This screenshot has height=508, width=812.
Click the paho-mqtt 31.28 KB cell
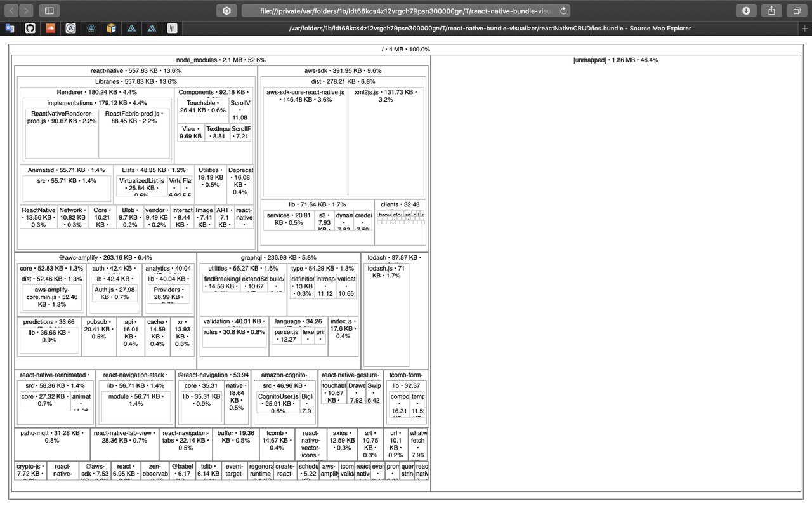52,444
